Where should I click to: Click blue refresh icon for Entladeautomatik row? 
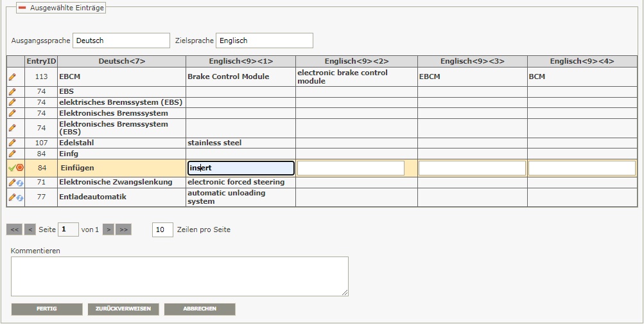click(x=20, y=197)
